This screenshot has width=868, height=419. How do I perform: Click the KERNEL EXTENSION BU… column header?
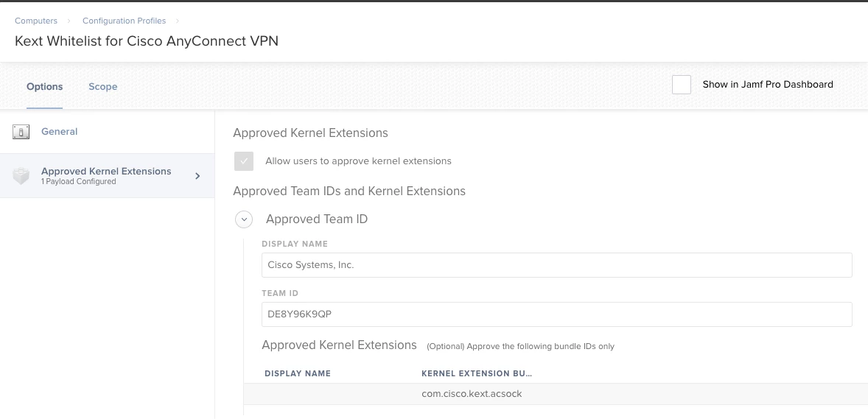coord(477,373)
